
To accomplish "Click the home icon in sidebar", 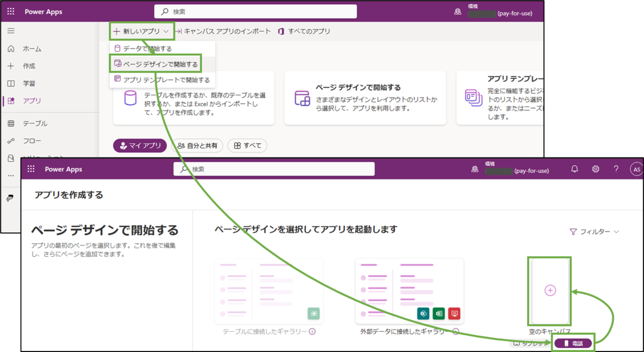I will pos(11,49).
